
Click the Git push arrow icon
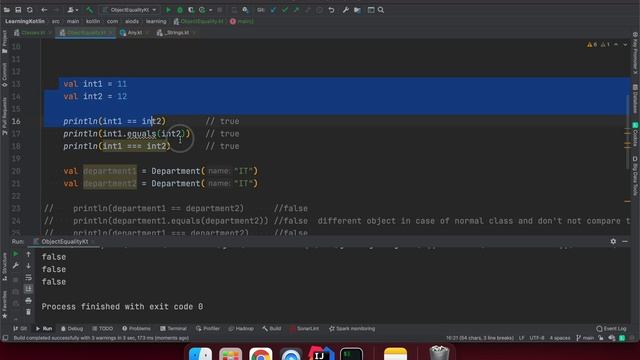[x=296, y=10]
